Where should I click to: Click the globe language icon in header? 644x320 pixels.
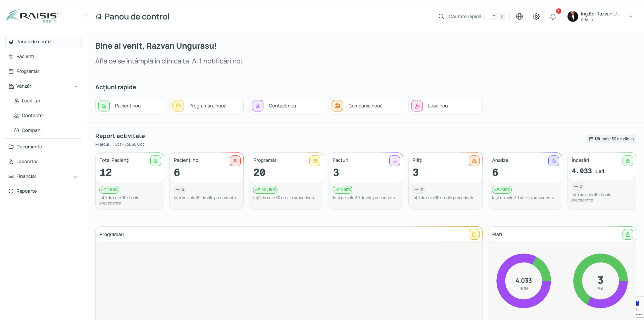pyautogui.click(x=519, y=16)
